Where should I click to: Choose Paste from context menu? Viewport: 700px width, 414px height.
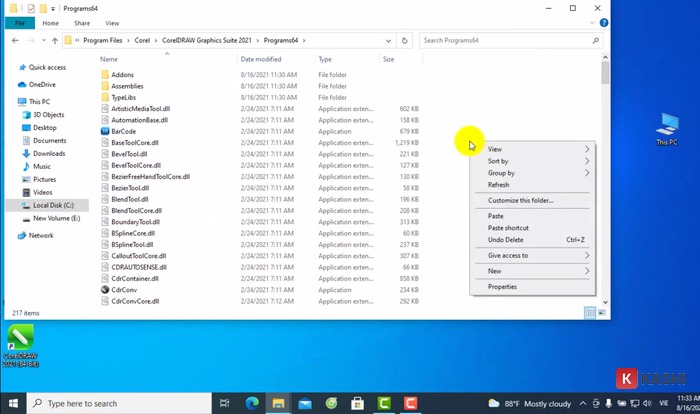click(495, 216)
